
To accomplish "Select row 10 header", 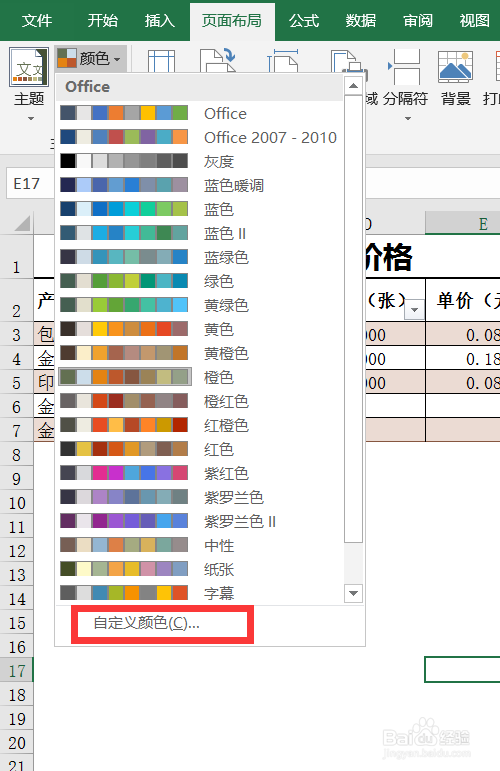I will [17, 503].
